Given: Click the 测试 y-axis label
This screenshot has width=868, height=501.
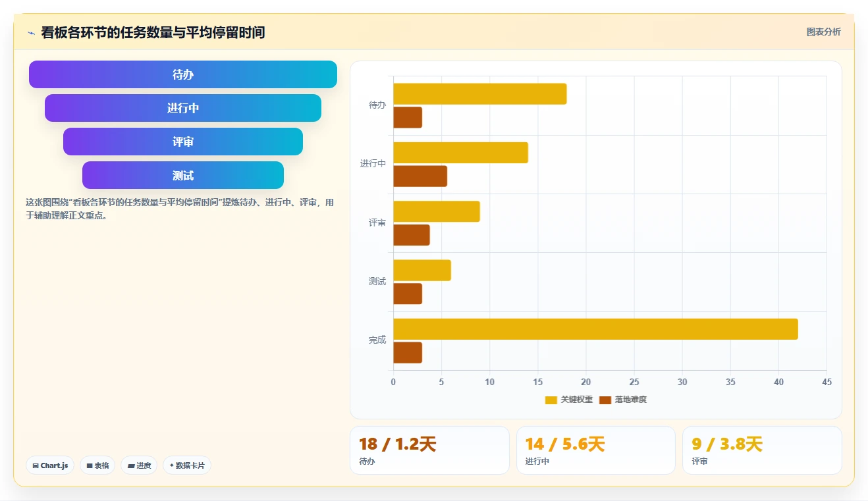Looking at the screenshot, I should coord(377,282).
